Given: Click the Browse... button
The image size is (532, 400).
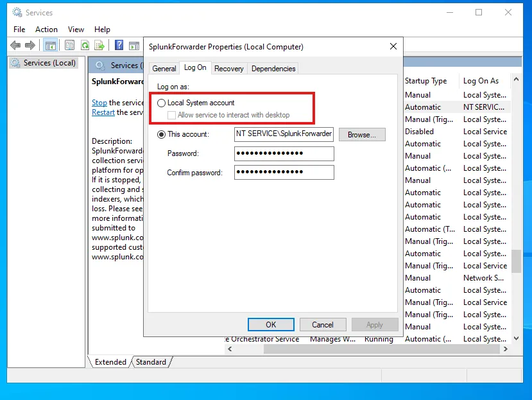Looking at the screenshot, I should click(362, 135).
